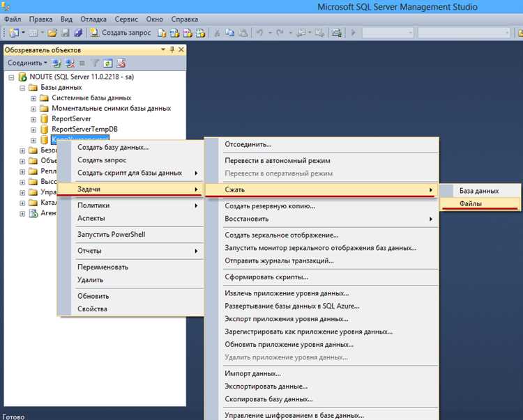Click the disconnect server icon with red X

pyautogui.click(x=70, y=63)
